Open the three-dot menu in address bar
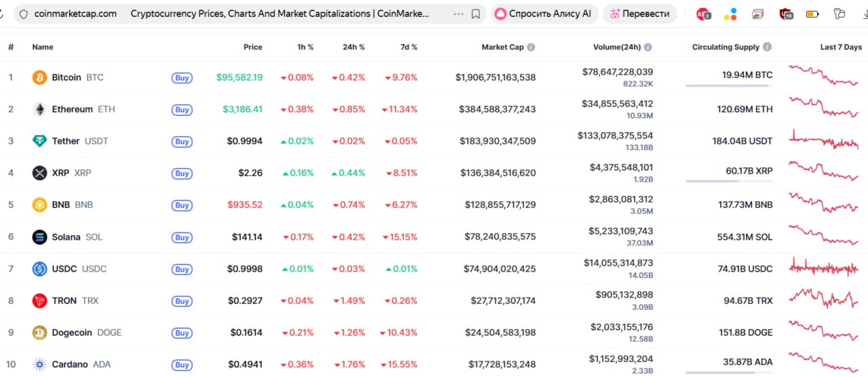The width and height of the screenshot is (868, 377). tap(458, 14)
